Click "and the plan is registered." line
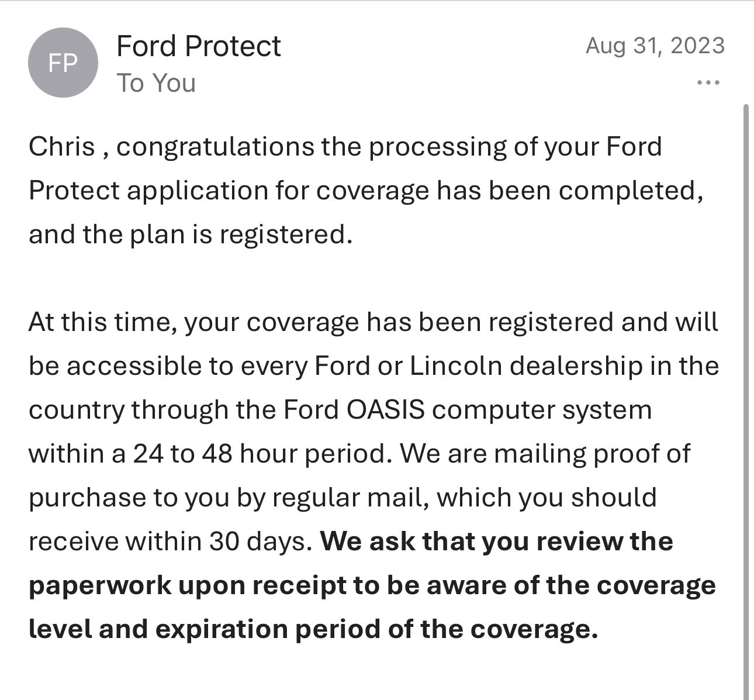 [x=191, y=234]
